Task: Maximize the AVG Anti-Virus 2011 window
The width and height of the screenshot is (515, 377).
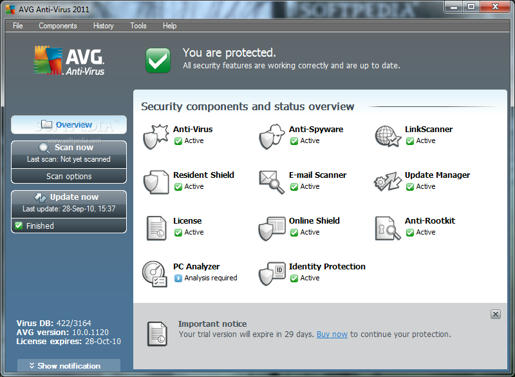Action: point(471,6)
